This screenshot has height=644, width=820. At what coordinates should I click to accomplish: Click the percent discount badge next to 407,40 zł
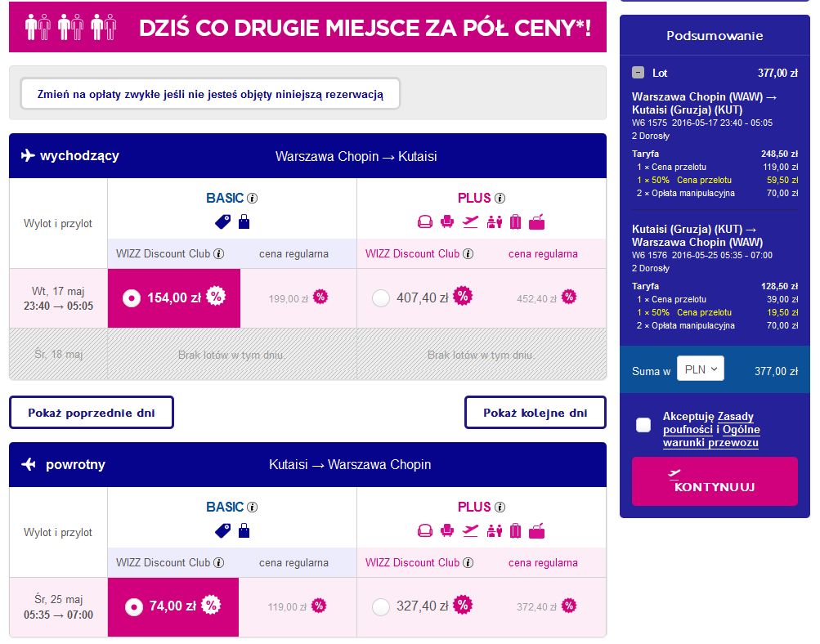click(462, 297)
